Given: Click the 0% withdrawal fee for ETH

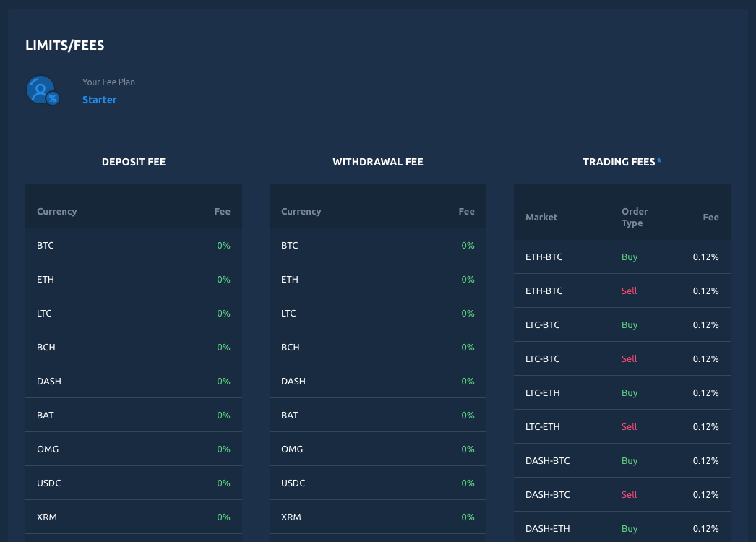Looking at the screenshot, I should [x=468, y=279].
